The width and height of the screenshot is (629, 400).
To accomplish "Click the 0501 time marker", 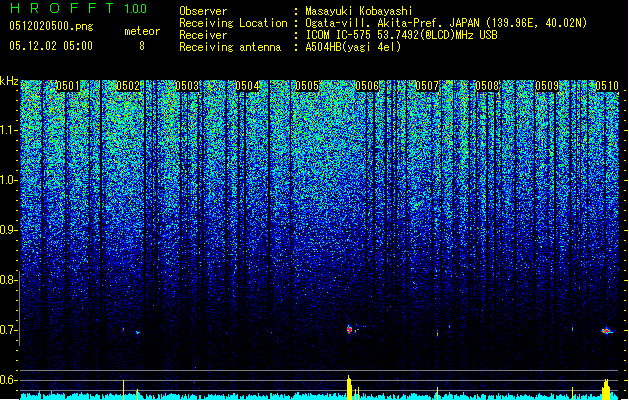I will point(68,86).
